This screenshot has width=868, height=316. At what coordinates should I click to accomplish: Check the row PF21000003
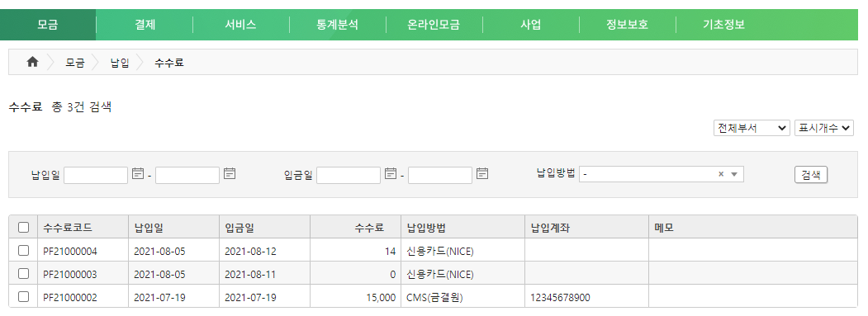[23, 273]
